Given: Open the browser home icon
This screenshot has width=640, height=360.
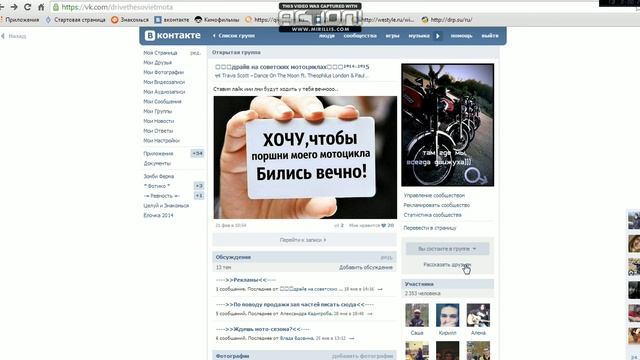Looking at the screenshot, I should 41,7.
